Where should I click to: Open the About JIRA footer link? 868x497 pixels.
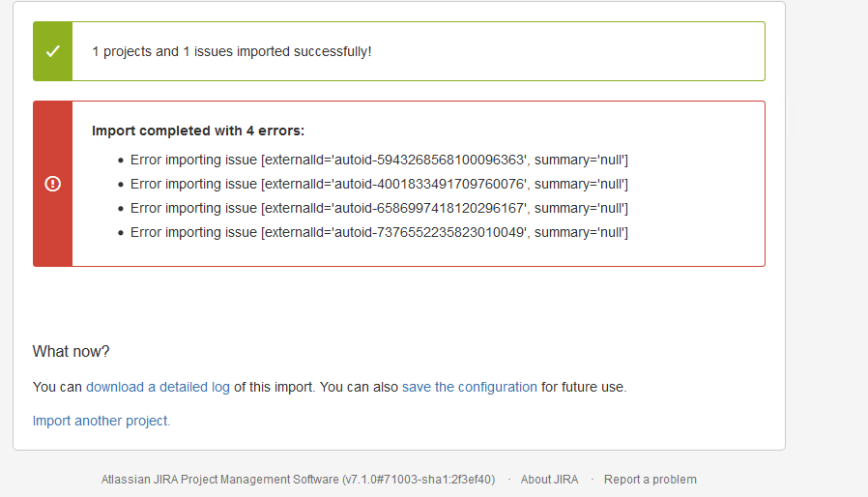549,480
